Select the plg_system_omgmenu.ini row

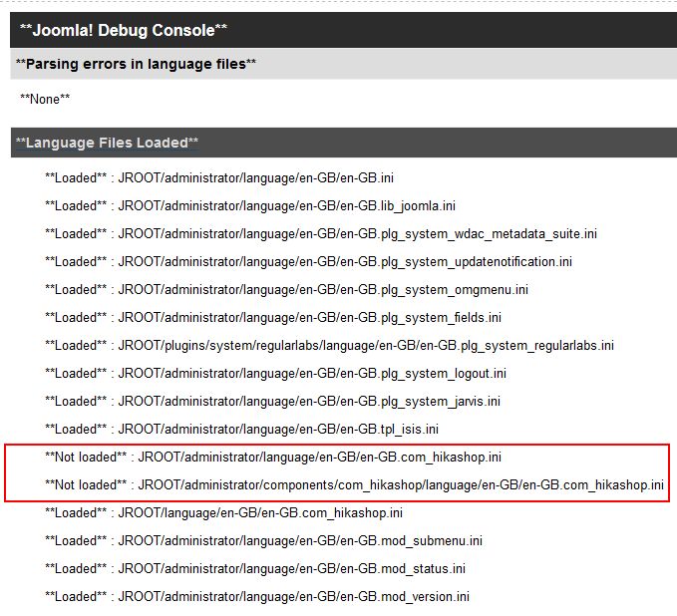[x=287, y=290]
